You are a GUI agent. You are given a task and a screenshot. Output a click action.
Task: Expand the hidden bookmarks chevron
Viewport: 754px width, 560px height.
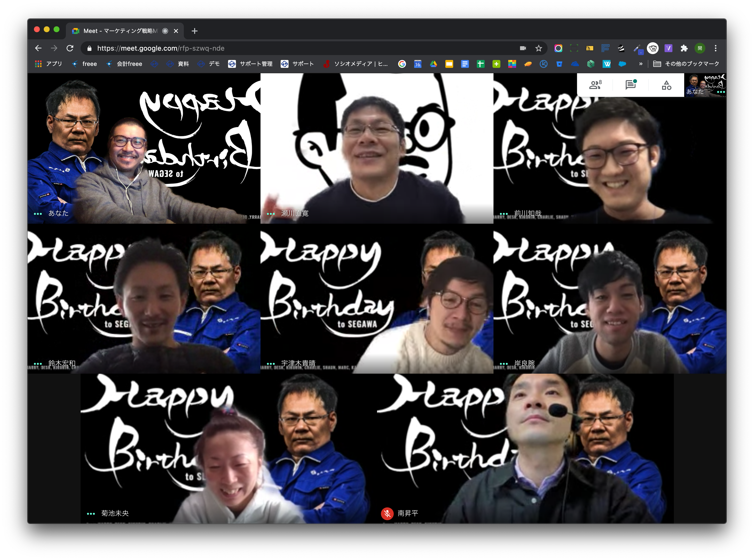click(x=641, y=64)
